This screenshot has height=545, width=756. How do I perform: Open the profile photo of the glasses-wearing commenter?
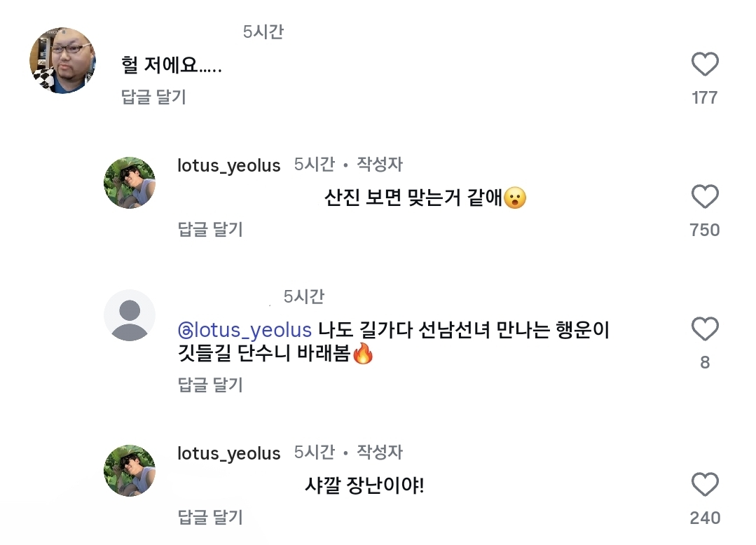tap(62, 60)
